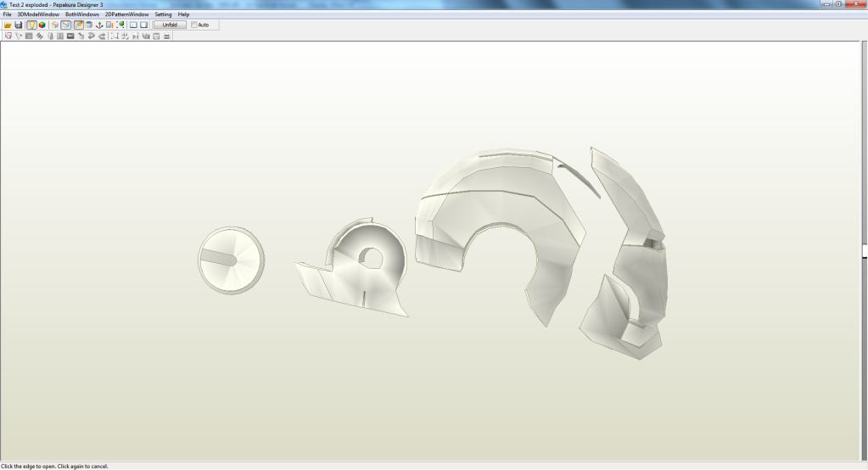Click the grey printer icon
This screenshot has width=868, height=470.
click(166, 36)
